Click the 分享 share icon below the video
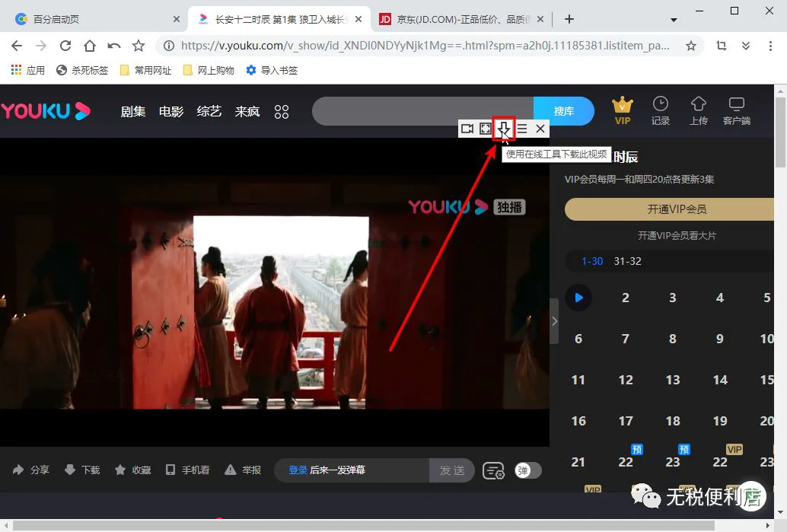Screen dimensions: 787x532 pos(30,470)
